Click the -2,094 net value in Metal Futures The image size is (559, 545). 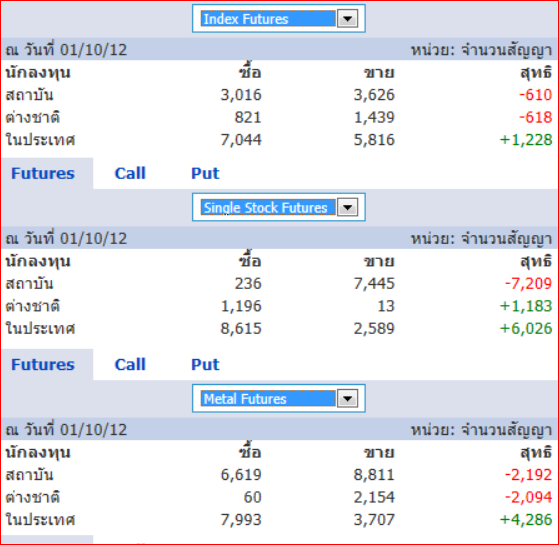[x=528, y=497]
